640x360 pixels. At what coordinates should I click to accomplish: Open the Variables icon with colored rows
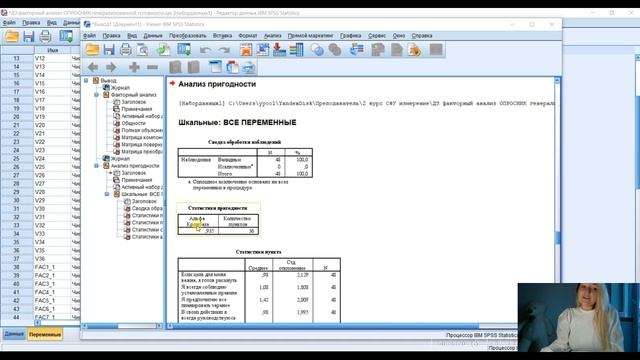(x=296, y=50)
